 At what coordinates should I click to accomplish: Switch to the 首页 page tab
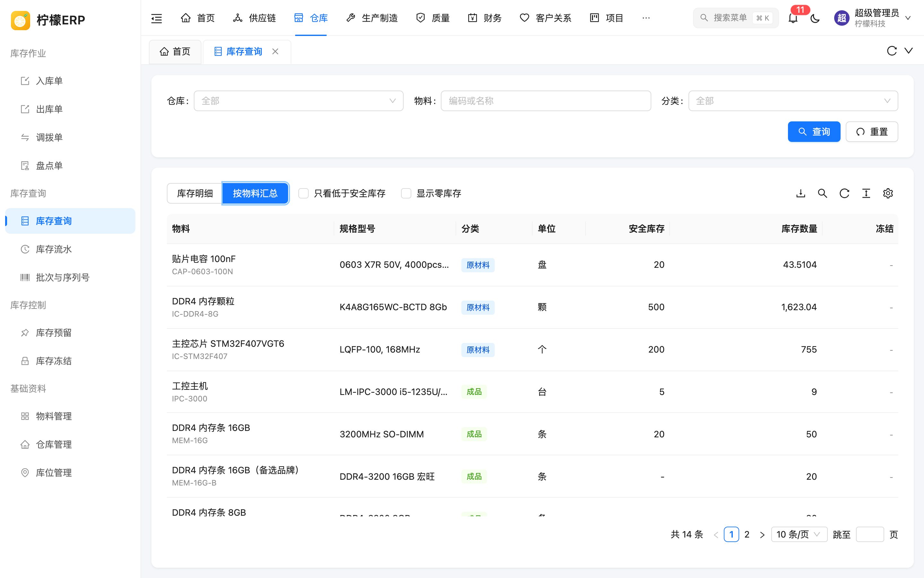pos(175,51)
